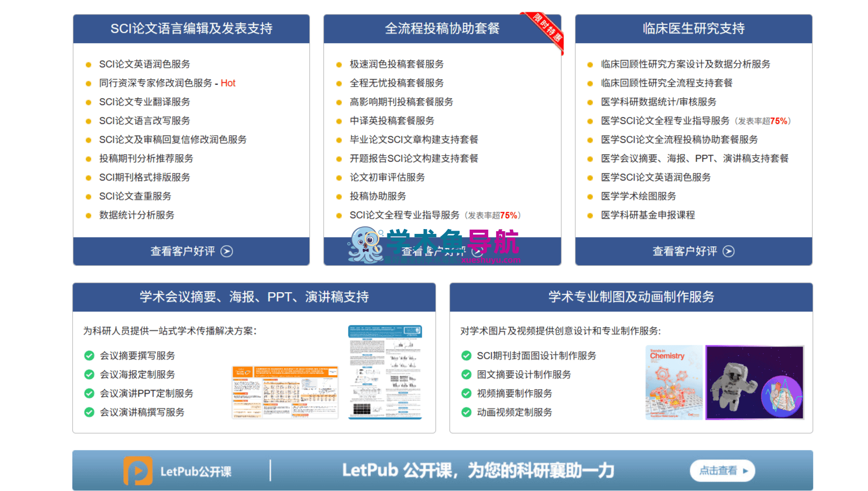Open 医学SCI论文英语润色服务 link
The width and height of the screenshot is (868, 491).
656,177
